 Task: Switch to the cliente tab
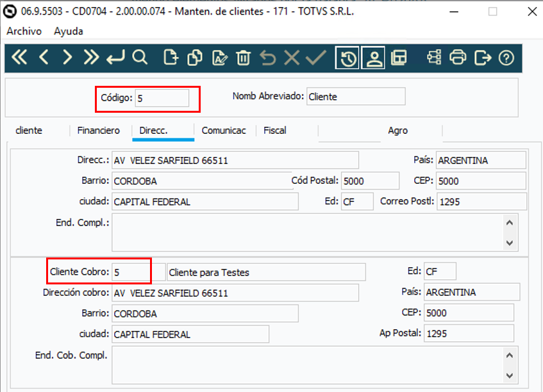[x=29, y=131]
